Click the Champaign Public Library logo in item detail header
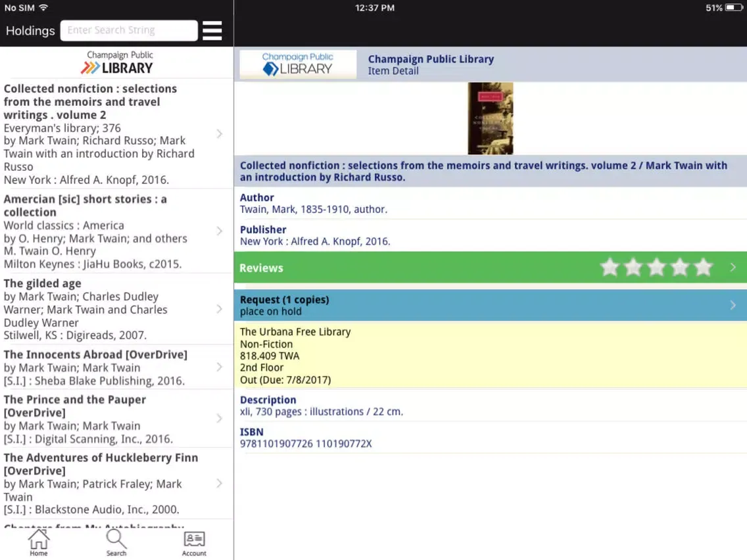Image resolution: width=747 pixels, height=560 pixels. 298,64
